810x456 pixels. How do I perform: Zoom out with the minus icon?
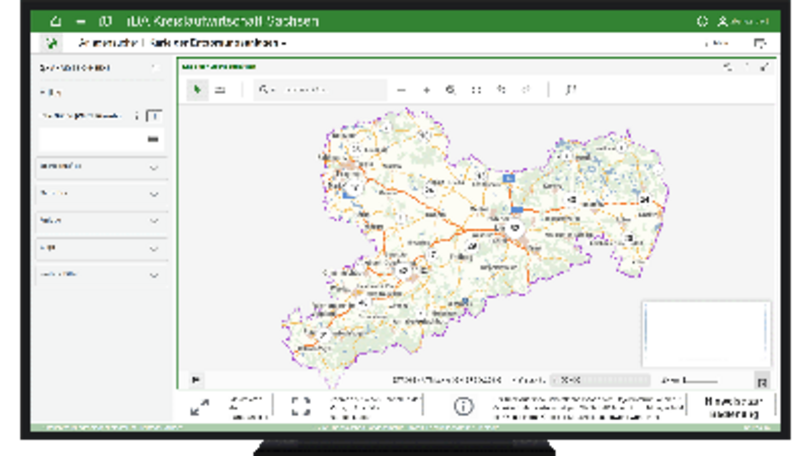(402, 90)
